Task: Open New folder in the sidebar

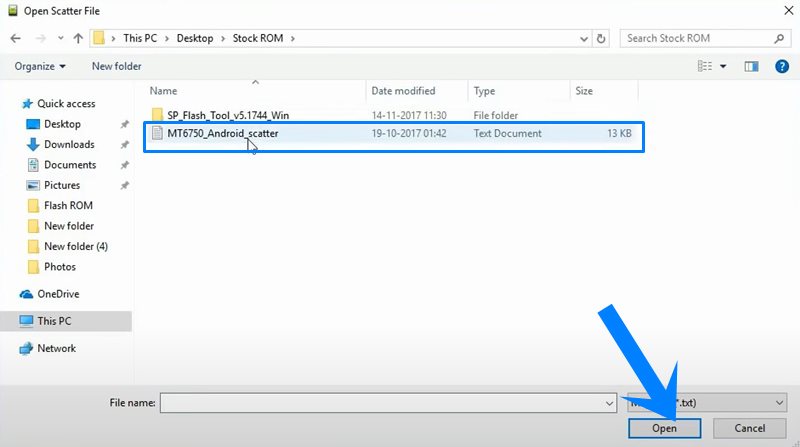Action: (x=69, y=226)
